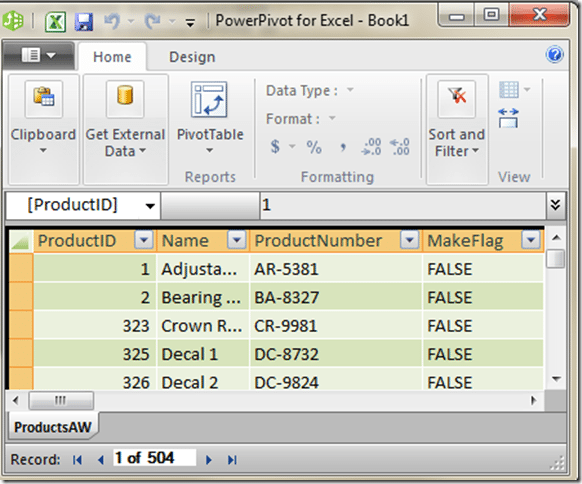Apply percent format icon
The width and height of the screenshot is (582, 484).
click(314, 147)
